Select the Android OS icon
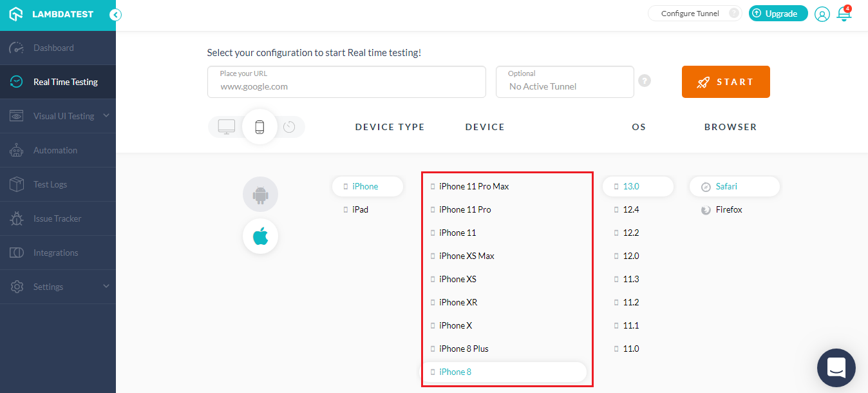The width and height of the screenshot is (868, 393). [x=260, y=194]
